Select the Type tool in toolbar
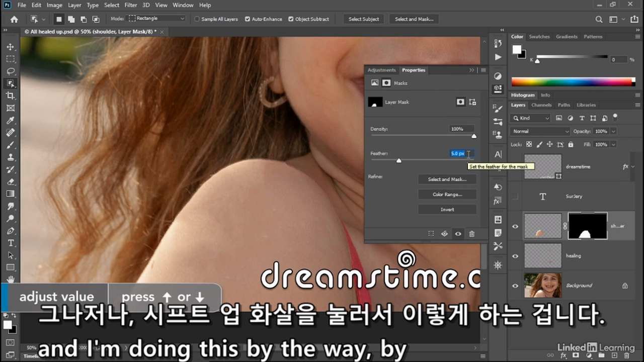644x362 pixels. [11, 243]
